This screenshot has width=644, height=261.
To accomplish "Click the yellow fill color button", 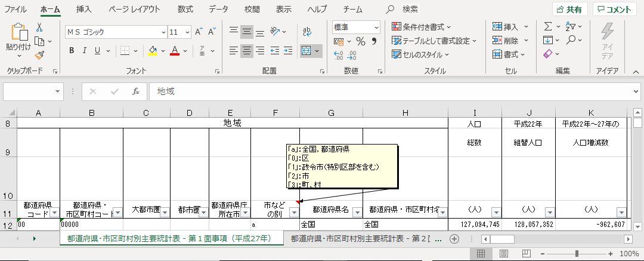I will (x=153, y=51).
